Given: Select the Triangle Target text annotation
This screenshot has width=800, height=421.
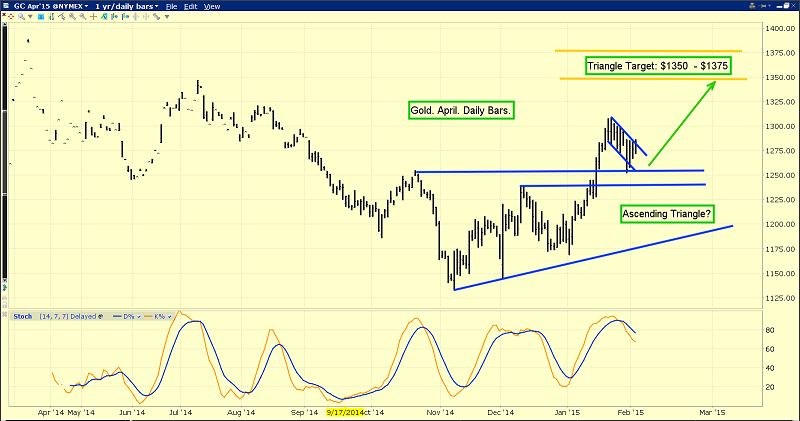Looking at the screenshot, I should pyautogui.click(x=658, y=66).
